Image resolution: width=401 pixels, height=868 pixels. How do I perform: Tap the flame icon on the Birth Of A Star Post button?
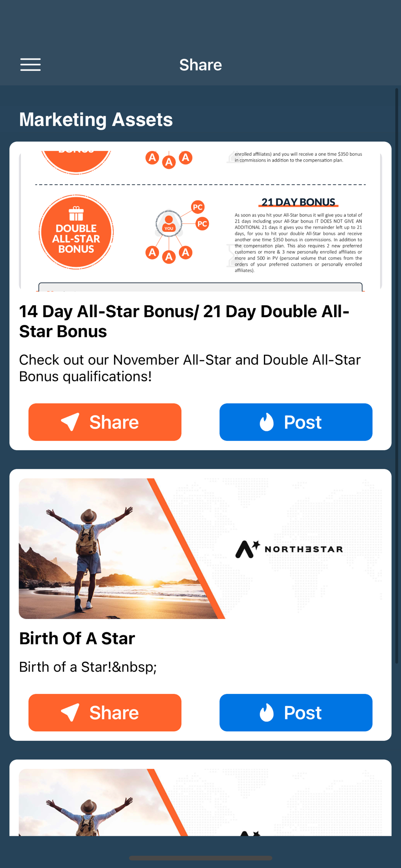click(x=266, y=713)
